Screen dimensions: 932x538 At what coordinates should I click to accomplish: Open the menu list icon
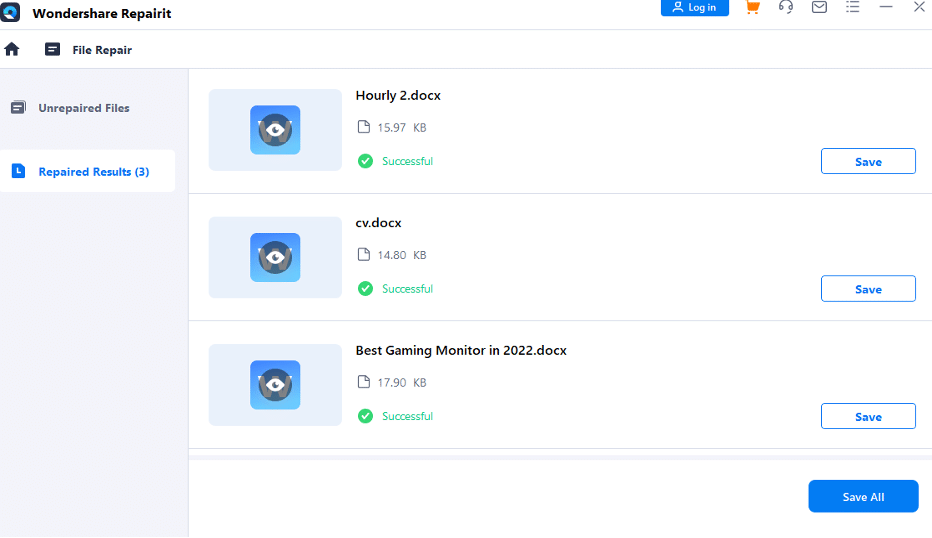(852, 7)
